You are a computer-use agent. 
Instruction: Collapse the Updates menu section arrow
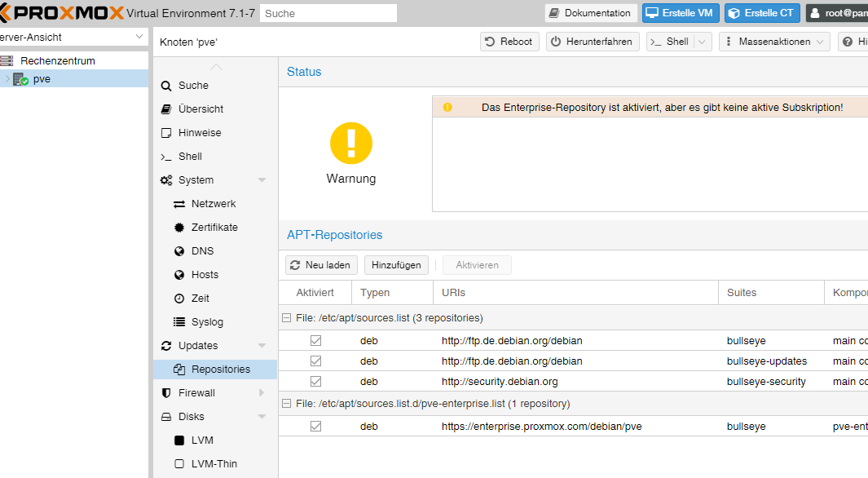[262, 346]
